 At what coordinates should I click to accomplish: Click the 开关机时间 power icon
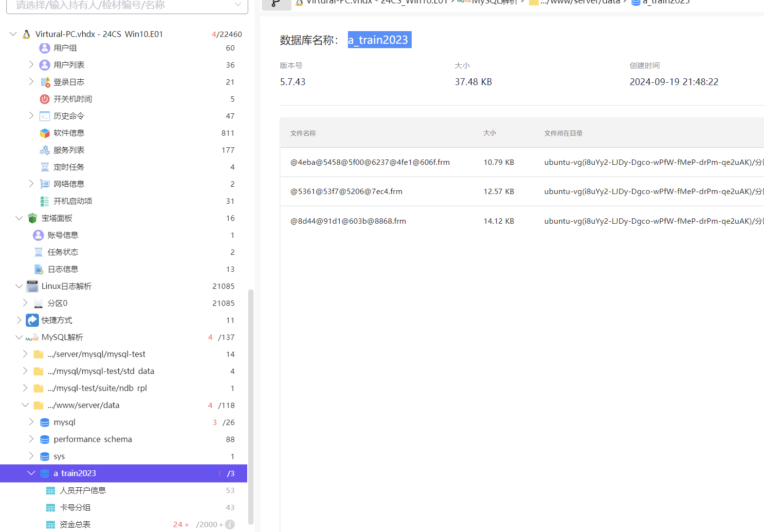point(45,99)
